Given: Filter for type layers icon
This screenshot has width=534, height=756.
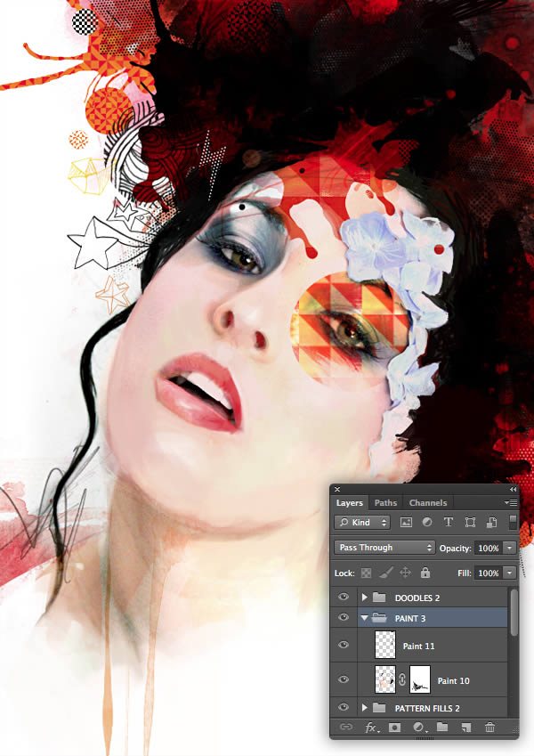Looking at the screenshot, I should tap(449, 522).
